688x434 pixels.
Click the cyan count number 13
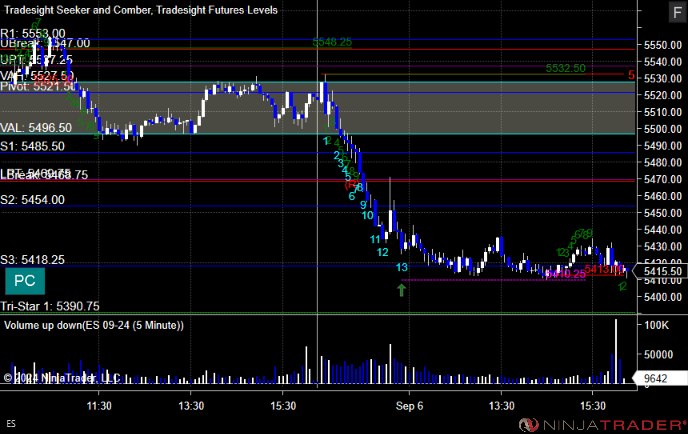[x=401, y=267]
